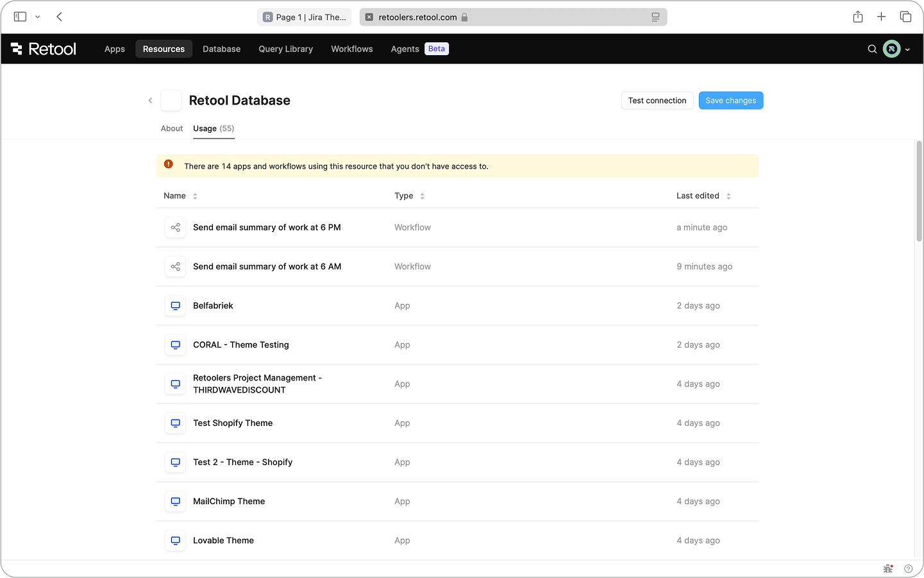The image size is (924, 578).
Task: Click 'App' type in the Belfabriek row
Action: [x=402, y=306]
